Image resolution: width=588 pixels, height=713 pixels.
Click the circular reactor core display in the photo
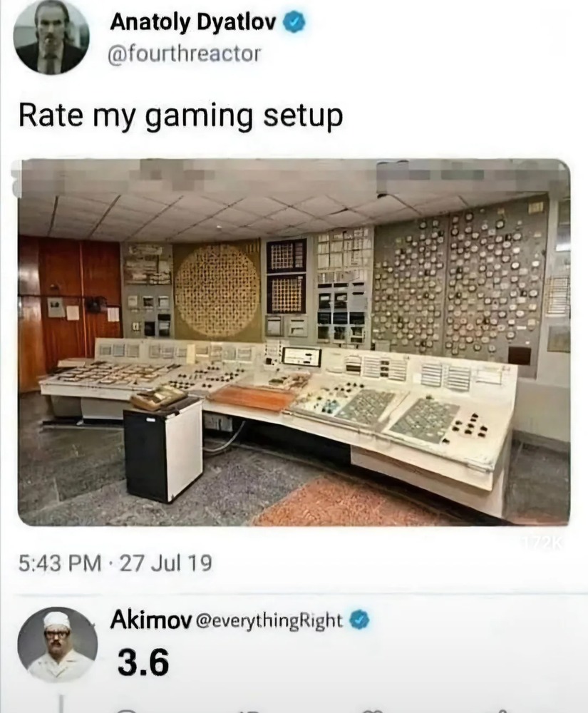(x=217, y=291)
